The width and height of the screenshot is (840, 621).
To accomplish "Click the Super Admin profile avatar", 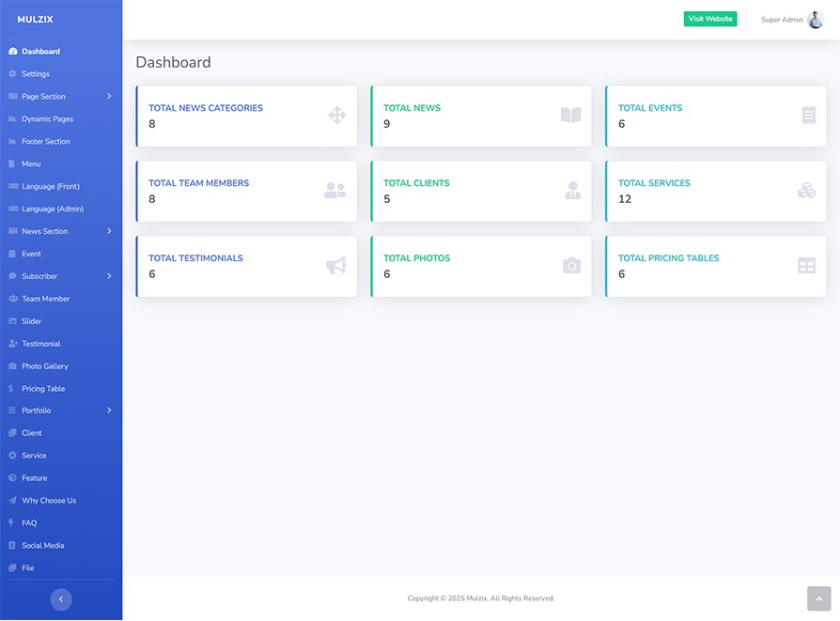I will [x=815, y=20].
